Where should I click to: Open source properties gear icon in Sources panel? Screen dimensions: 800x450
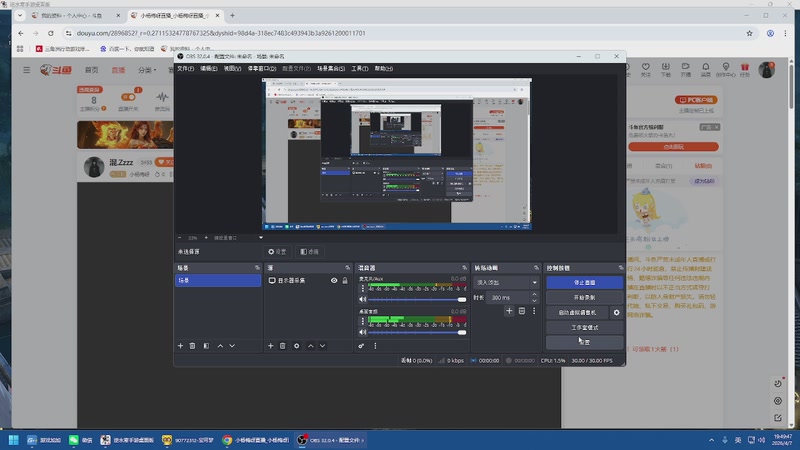pyautogui.click(x=296, y=346)
